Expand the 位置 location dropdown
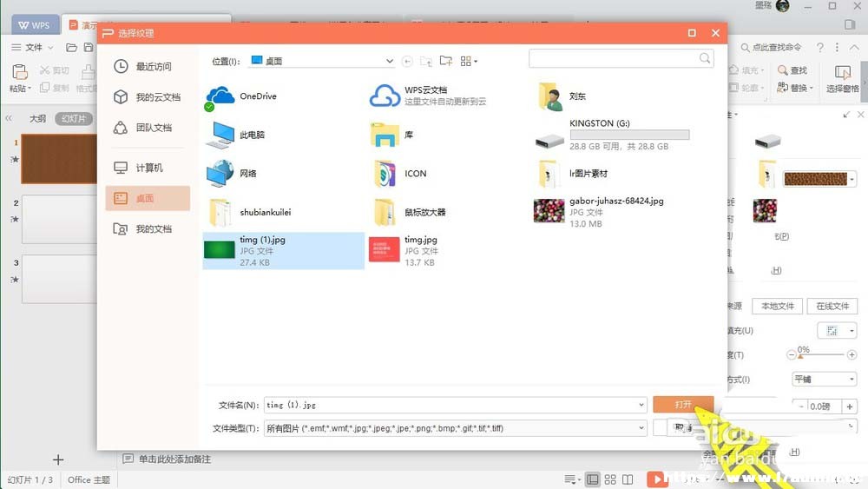 coord(389,61)
